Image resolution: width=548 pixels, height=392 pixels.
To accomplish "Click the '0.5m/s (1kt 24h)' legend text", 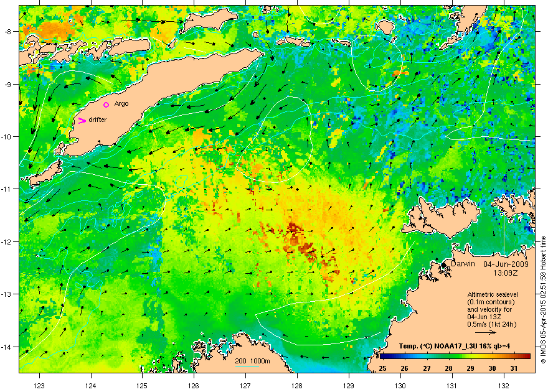I will [x=492, y=324].
